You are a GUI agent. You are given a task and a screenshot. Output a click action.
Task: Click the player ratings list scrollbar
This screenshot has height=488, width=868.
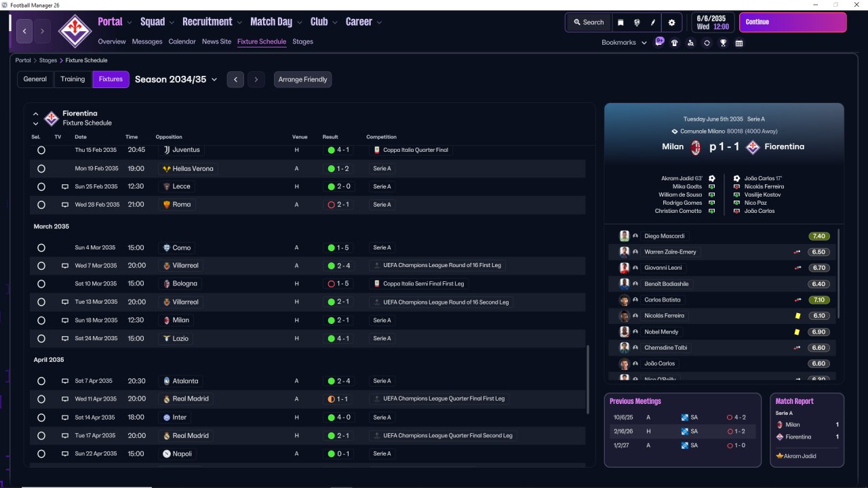point(839,274)
